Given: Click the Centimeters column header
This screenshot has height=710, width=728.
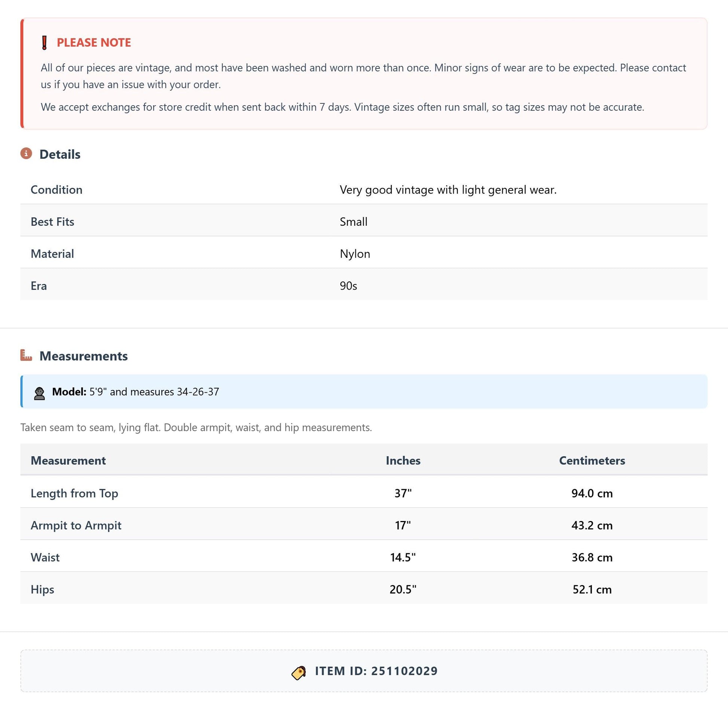Looking at the screenshot, I should (592, 460).
